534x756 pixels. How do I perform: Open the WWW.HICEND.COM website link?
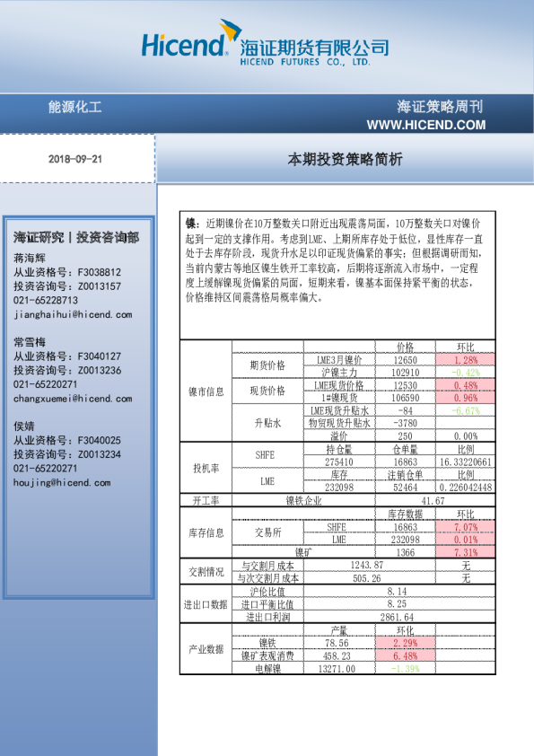point(426,125)
